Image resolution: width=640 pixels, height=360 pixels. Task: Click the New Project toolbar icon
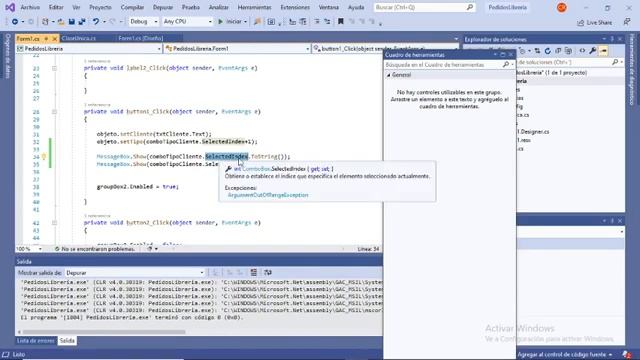pos(45,22)
